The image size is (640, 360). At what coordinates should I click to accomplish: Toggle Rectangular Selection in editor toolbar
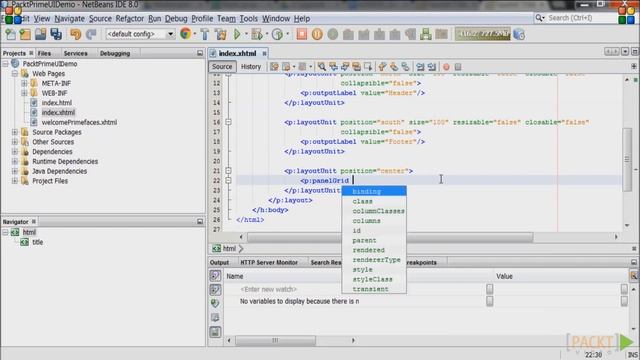click(x=368, y=67)
